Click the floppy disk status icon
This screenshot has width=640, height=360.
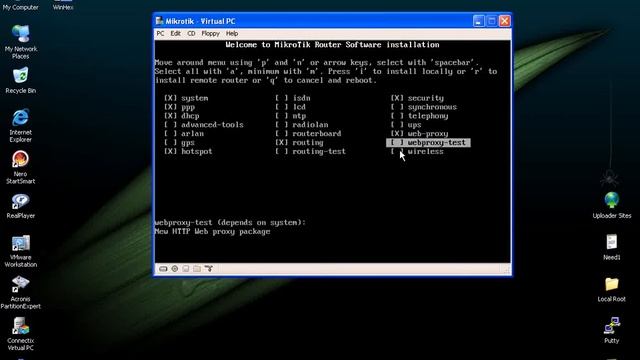pos(186,269)
